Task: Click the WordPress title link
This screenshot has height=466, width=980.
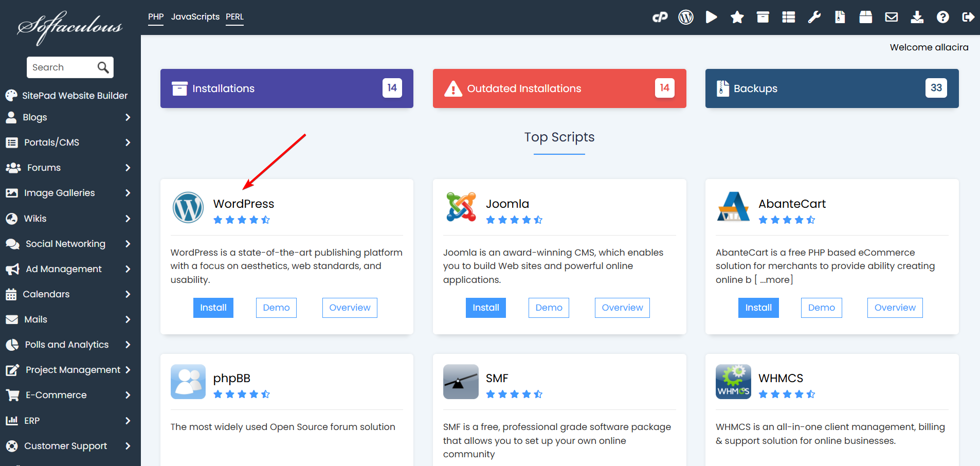Action: click(244, 204)
